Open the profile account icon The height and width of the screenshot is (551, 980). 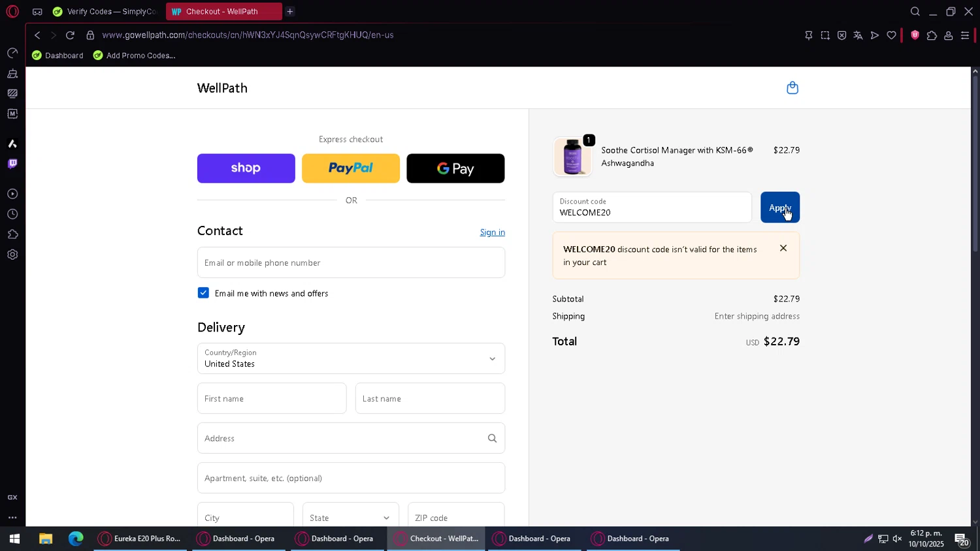coord(948,36)
